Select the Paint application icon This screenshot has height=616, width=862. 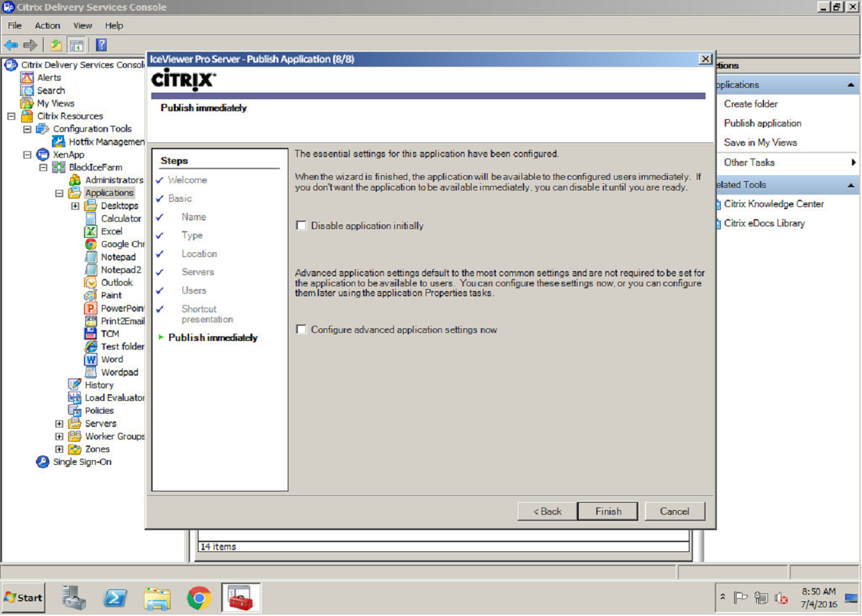(x=91, y=296)
